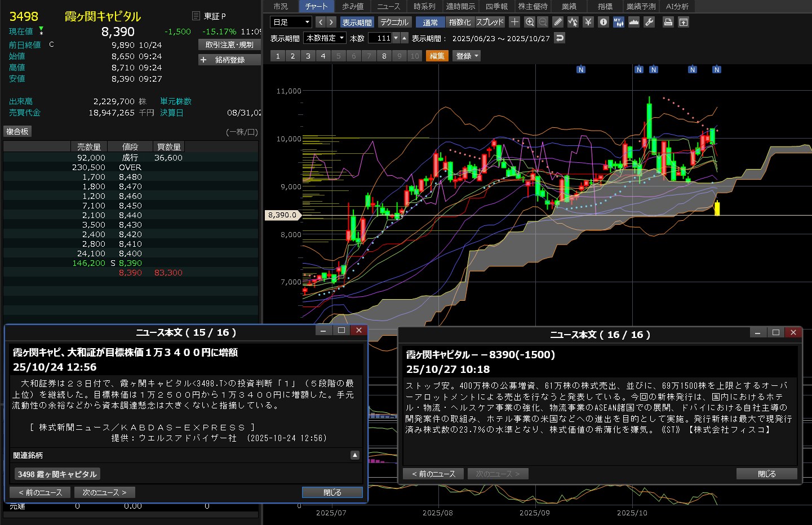This screenshot has height=525, width=812.
Task: Toggle the 指数化 chart mode
Action: coord(459,22)
